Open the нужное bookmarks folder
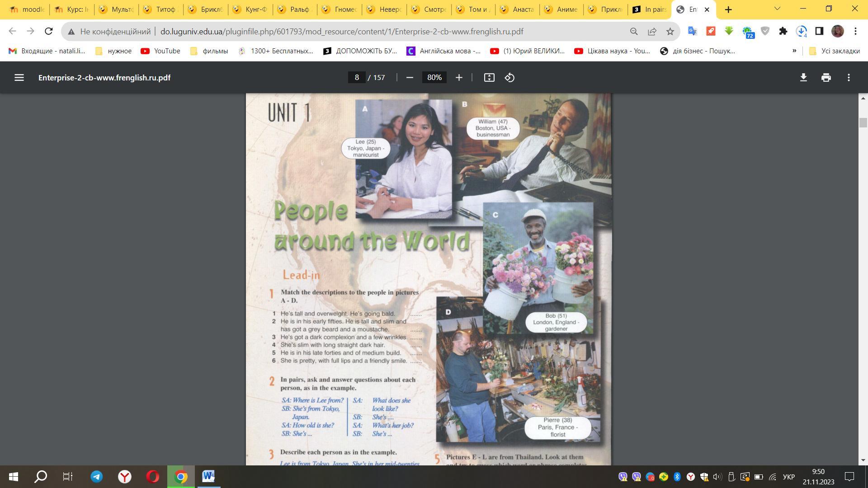The width and height of the screenshot is (868, 488). (x=113, y=51)
